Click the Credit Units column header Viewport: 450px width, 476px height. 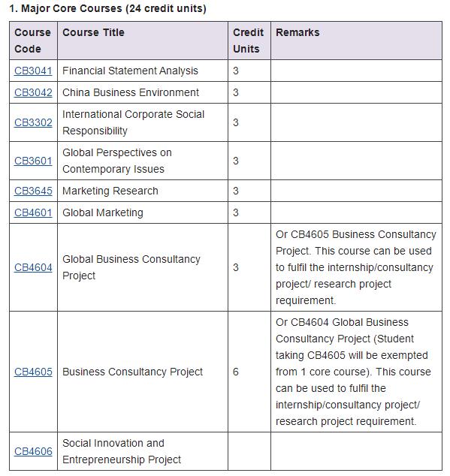coord(249,41)
